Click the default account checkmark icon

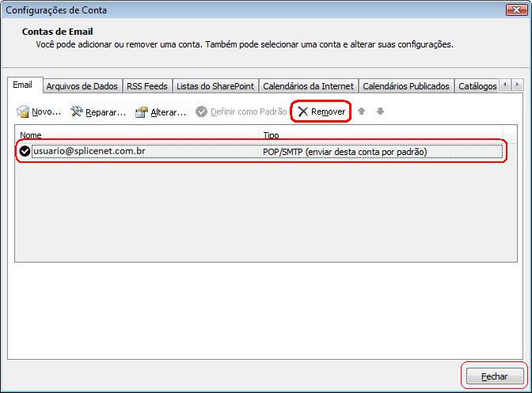coord(25,151)
